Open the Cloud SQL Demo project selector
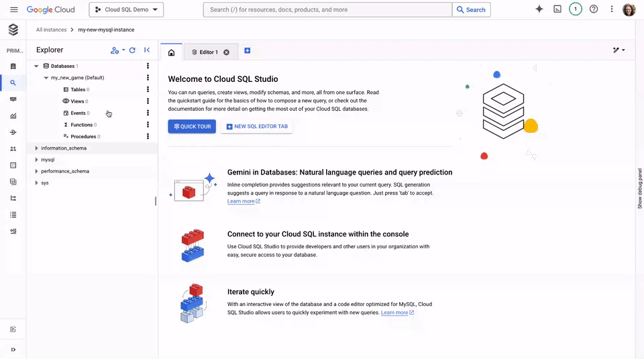The width and height of the screenshot is (644, 359). [126, 10]
